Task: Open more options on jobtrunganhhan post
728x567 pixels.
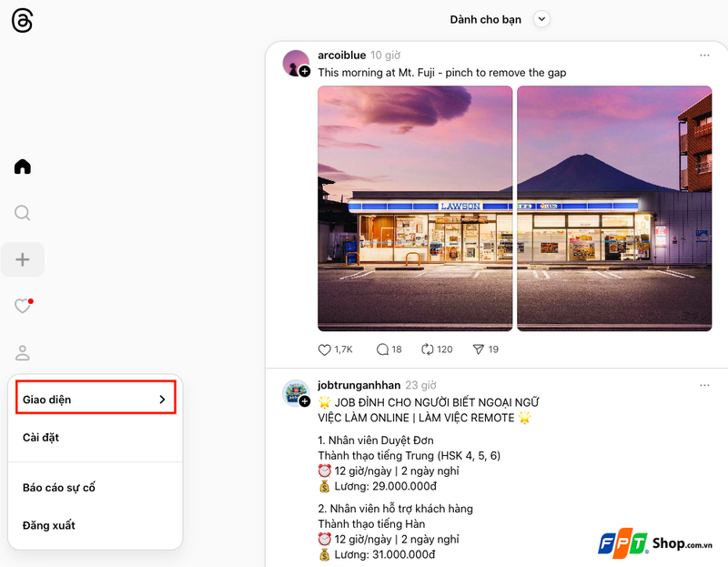Action: pyautogui.click(x=704, y=385)
